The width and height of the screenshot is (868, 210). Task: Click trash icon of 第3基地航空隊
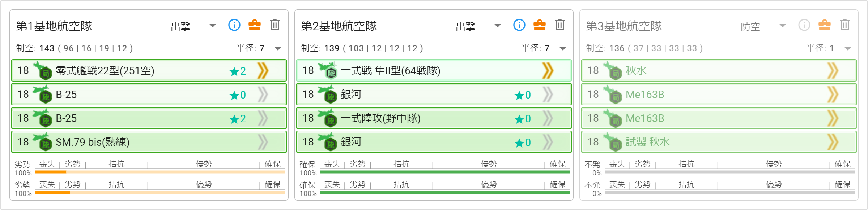click(845, 25)
